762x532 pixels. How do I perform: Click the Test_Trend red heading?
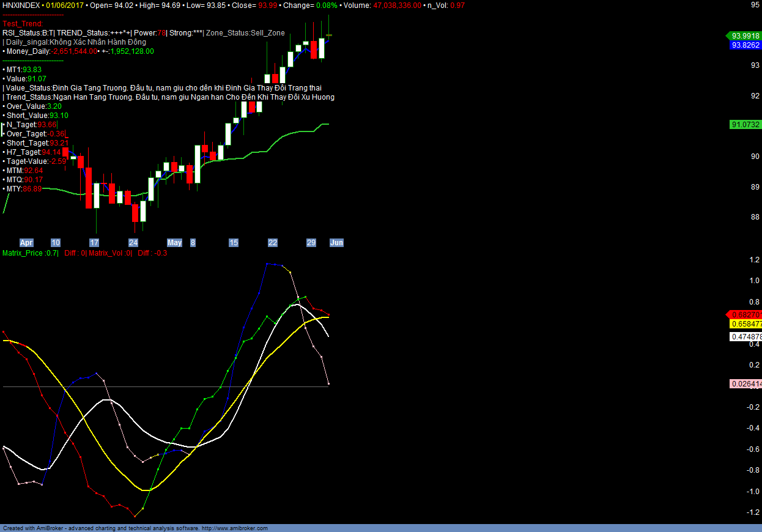click(x=23, y=23)
